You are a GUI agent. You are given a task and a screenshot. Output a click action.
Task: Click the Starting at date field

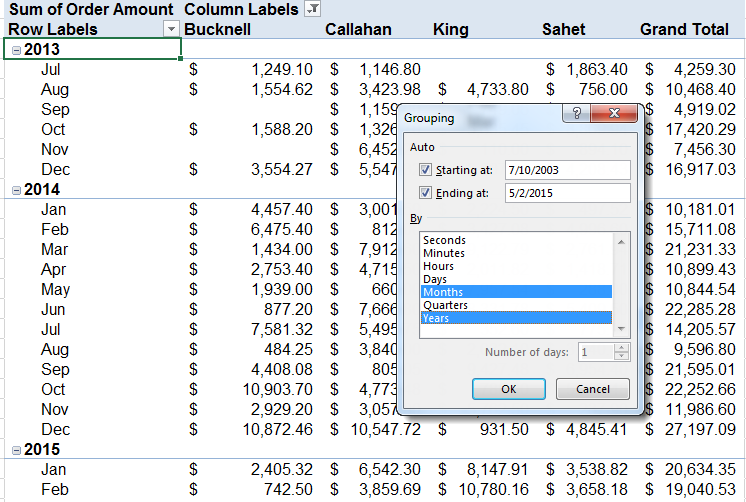pos(567,170)
